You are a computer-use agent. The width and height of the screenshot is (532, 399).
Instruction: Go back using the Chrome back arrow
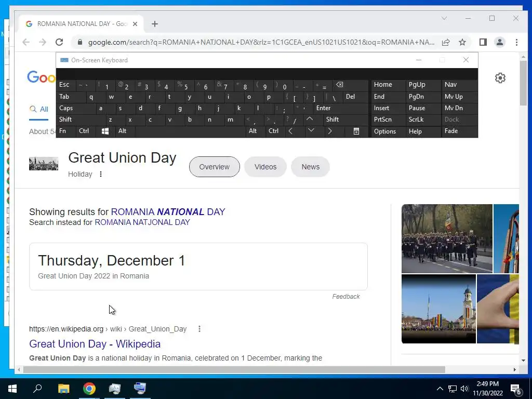tap(26, 42)
